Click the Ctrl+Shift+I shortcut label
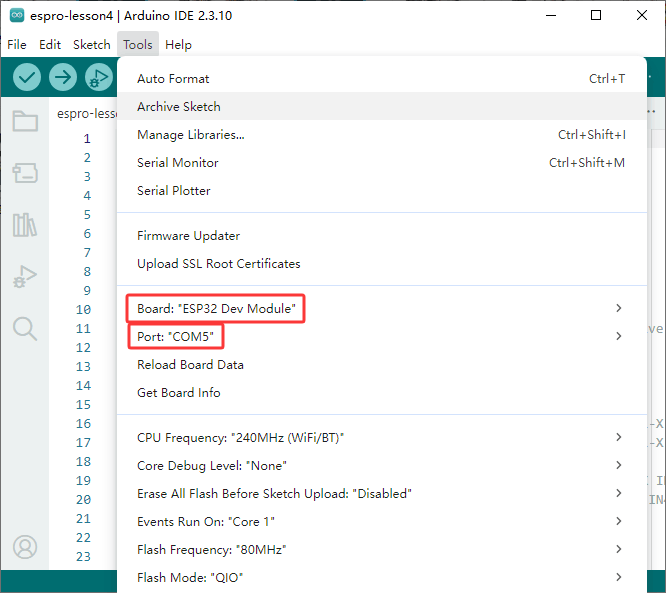Viewport: 666px width, 593px height. (x=592, y=135)
